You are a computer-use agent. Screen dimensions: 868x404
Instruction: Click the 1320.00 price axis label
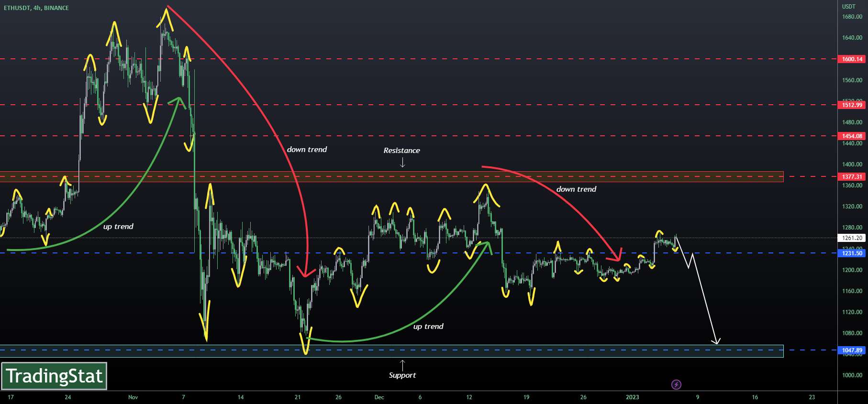[852, 207]
